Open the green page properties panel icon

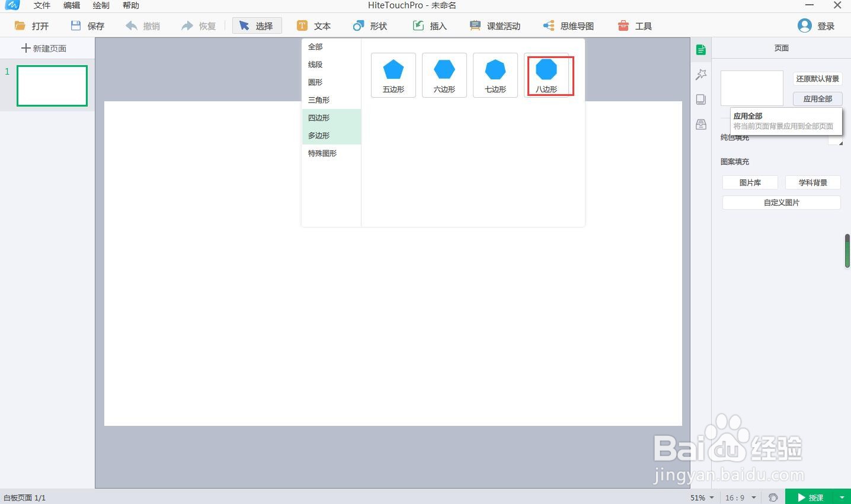(701, 50)
